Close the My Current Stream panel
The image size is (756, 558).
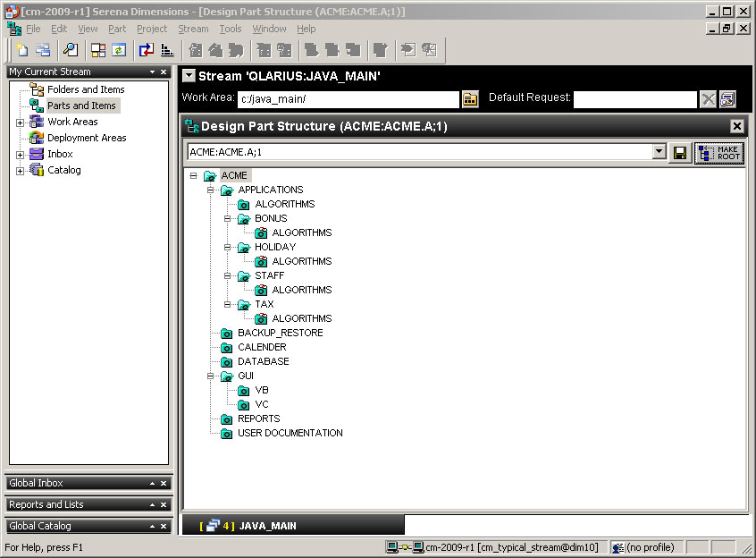coord(164,72)
